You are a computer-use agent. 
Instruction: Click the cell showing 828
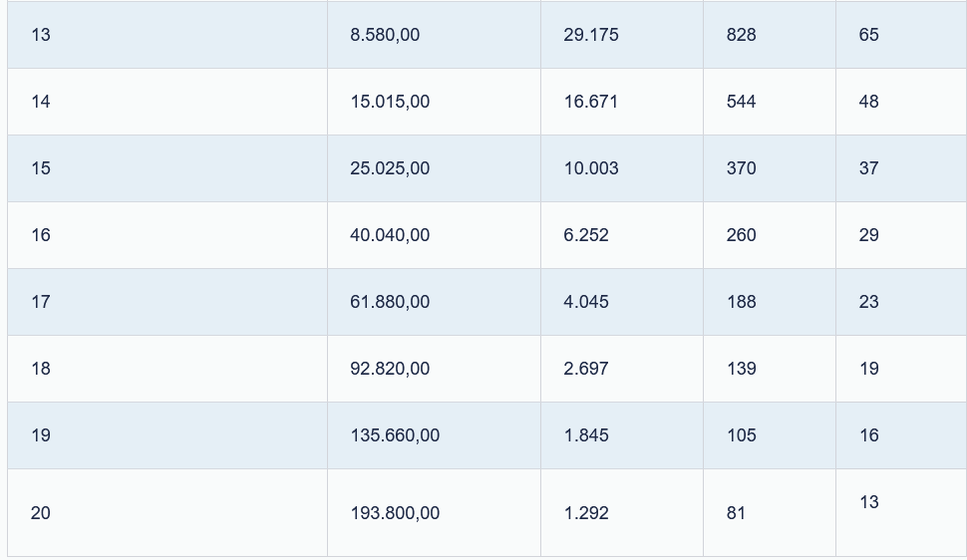[741, 35]
